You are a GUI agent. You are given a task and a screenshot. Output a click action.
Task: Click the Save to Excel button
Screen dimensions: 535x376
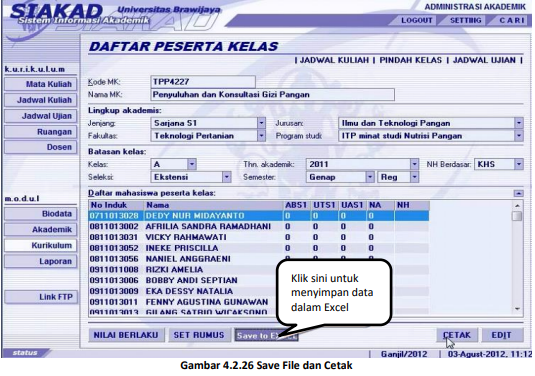click(x=266, y=335)
